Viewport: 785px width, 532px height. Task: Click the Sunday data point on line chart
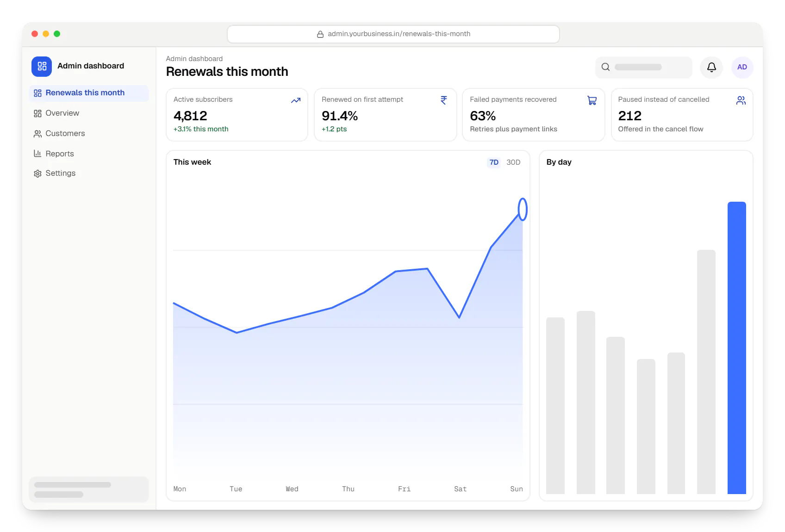pyautogui.click(x=523, y=209)
